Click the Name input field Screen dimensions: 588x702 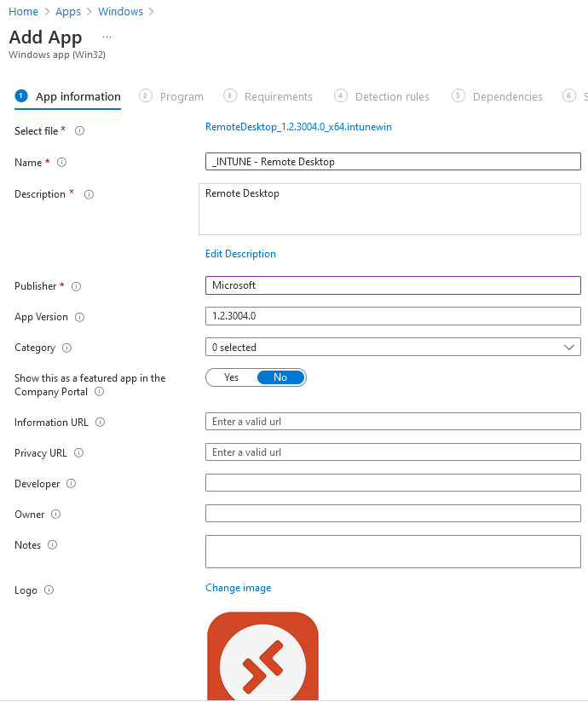(x=393, y=162)
